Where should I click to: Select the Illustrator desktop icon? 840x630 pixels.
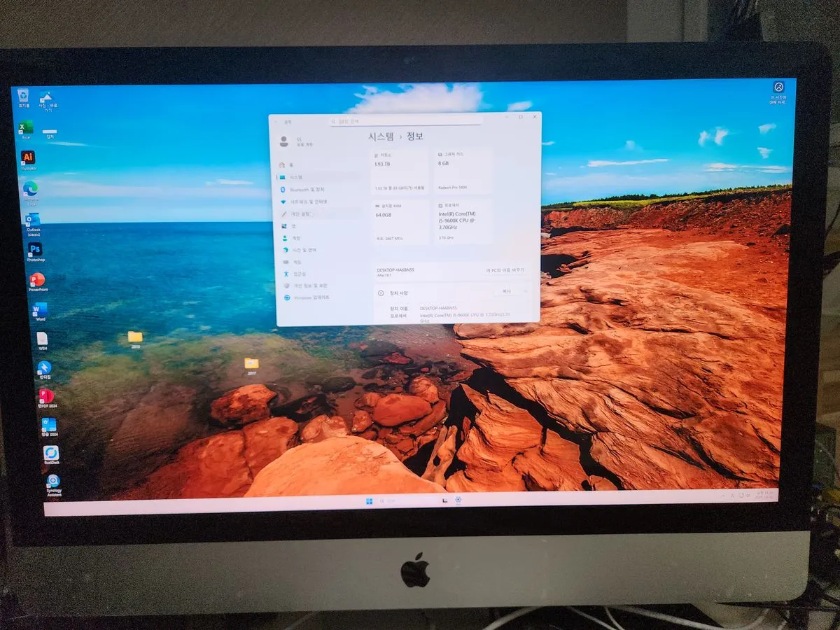tap(28, 158)
